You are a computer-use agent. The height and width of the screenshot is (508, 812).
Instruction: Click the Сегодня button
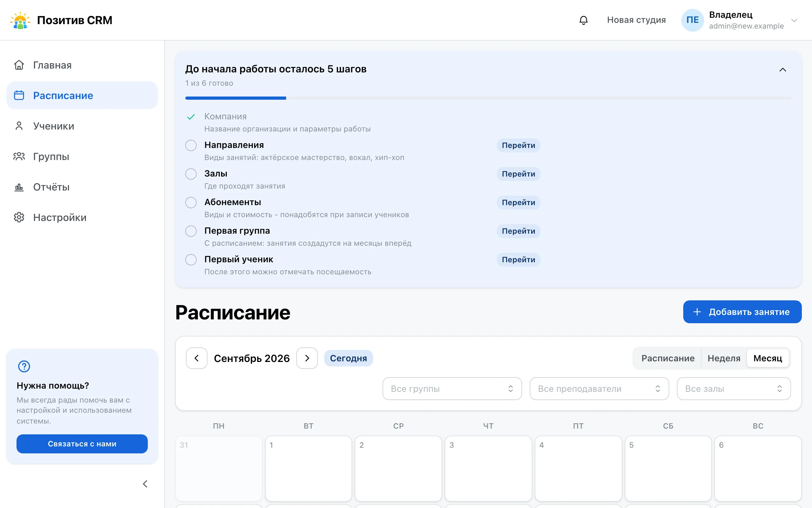(x=348, y=358)
